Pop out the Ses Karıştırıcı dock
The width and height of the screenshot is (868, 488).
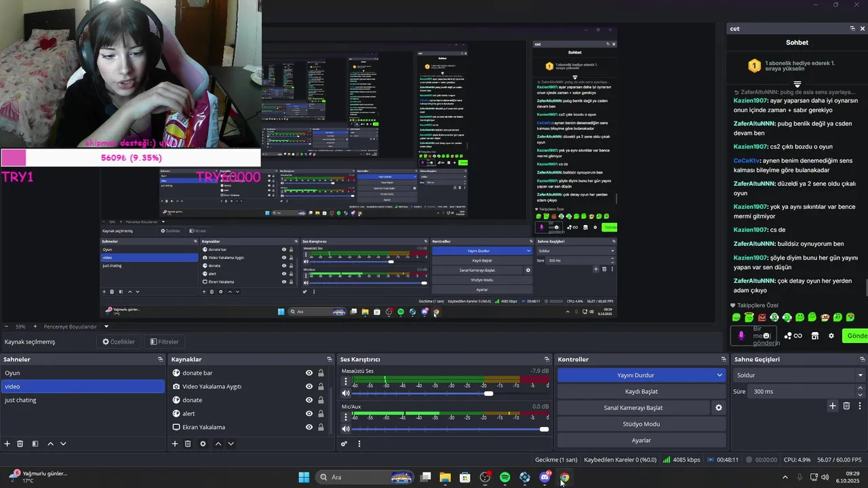(x=547, y=359)
